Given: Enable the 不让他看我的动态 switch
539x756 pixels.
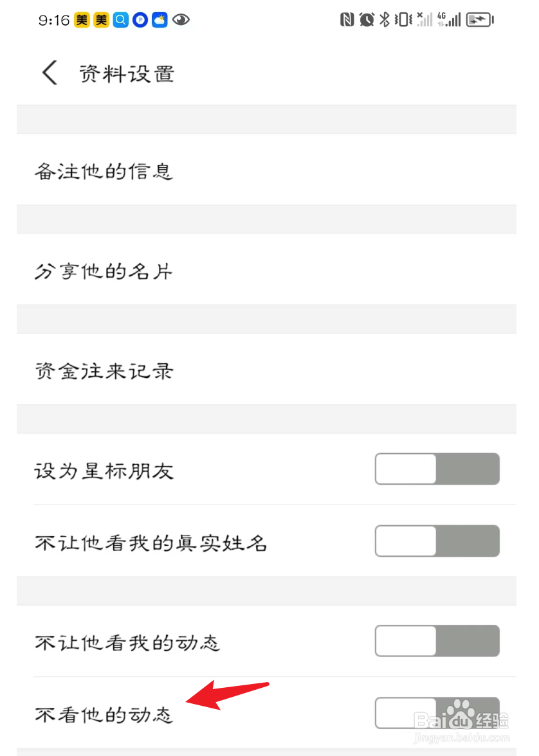Looking at the screenshot, I should coord(437,641).
